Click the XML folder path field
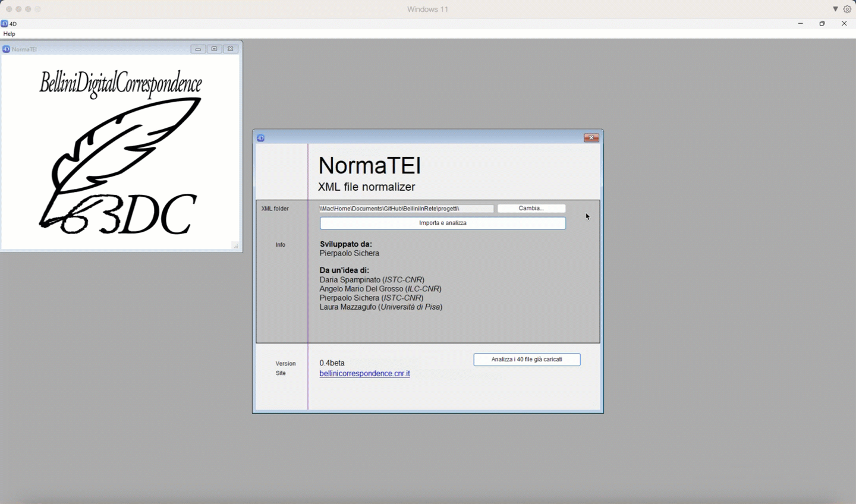The image size is (856, 504). (406, 209)
